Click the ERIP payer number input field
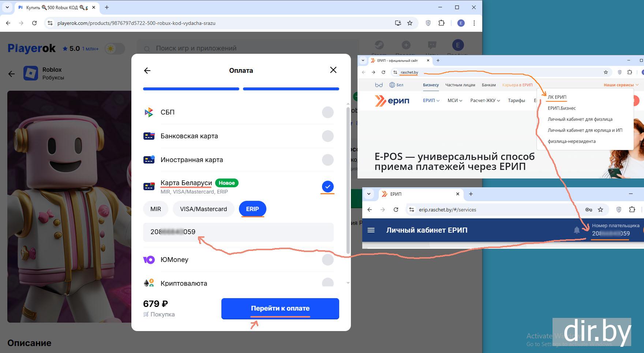Image resolution: width=644 pixels, height=353 pixels. coord(238,232)
